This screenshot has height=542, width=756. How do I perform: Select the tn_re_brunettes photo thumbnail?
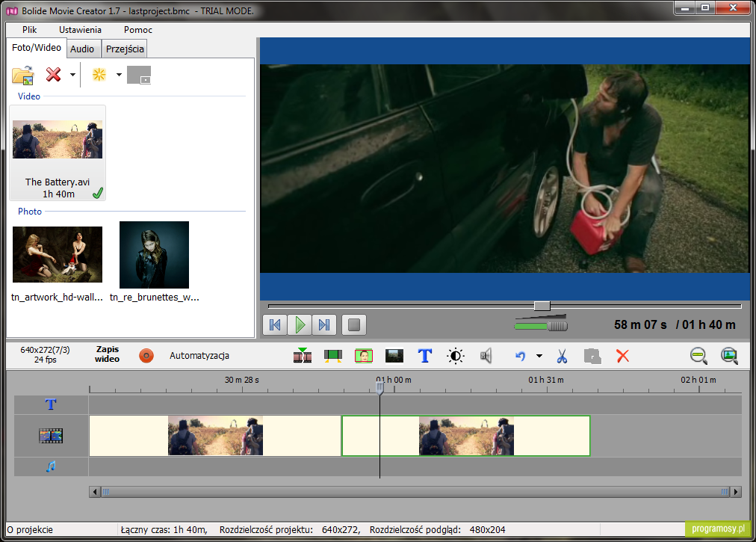154,255
